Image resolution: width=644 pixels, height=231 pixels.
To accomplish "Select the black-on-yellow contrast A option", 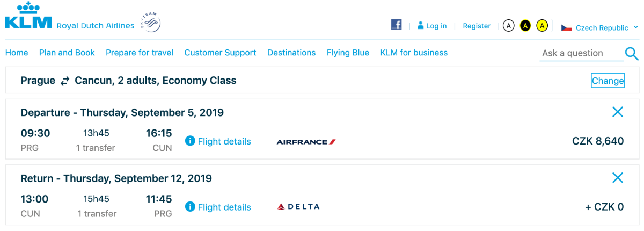I will tap(525, 26).
